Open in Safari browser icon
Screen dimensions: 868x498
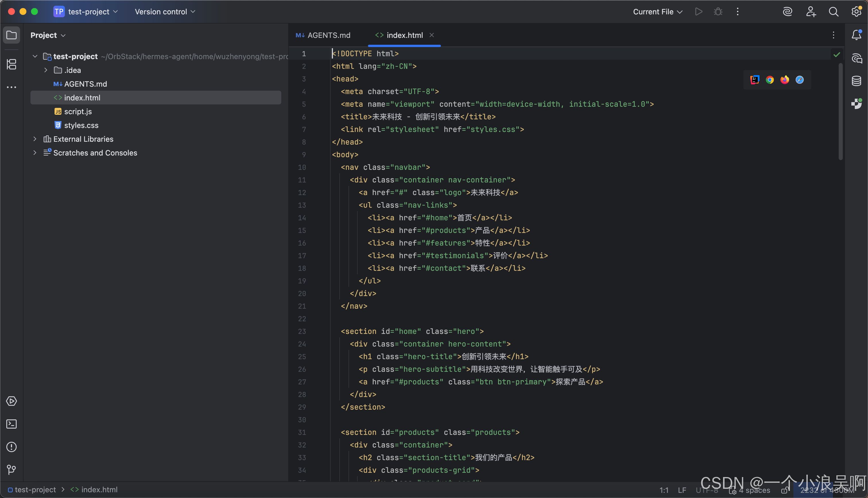[x=800, y=80]
